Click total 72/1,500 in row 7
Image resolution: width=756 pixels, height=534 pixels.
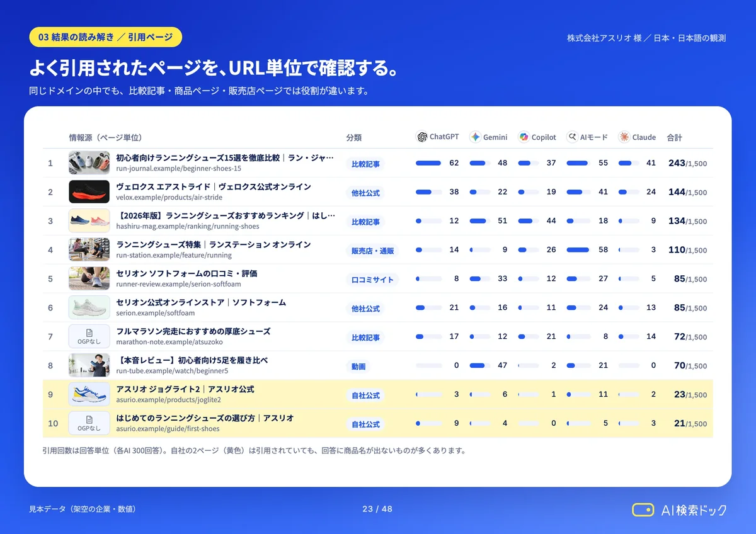tap(690, 338)
